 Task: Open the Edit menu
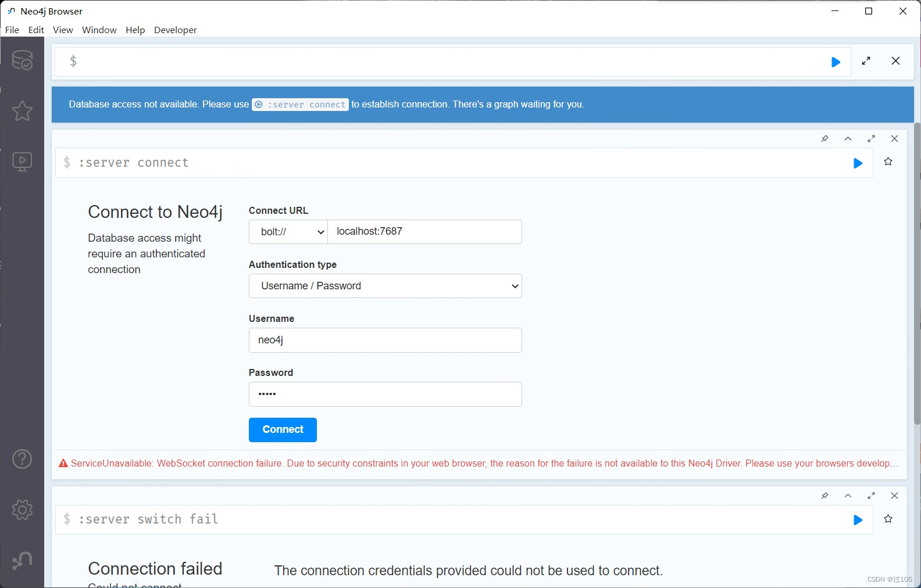tap(36, 30)
